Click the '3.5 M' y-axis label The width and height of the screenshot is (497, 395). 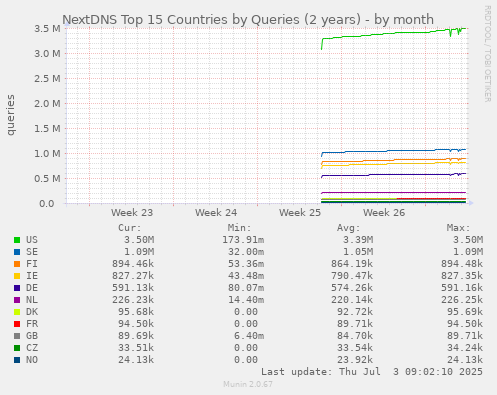(x=47, y=29)
